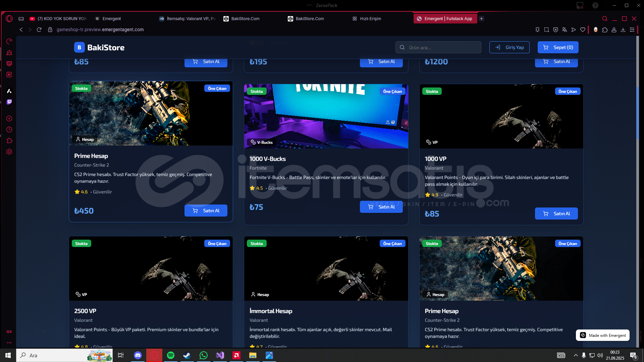Viewport: 644px width, 362px height.
Task: Click the address bar URL
Action: click(x=100, y=29)
